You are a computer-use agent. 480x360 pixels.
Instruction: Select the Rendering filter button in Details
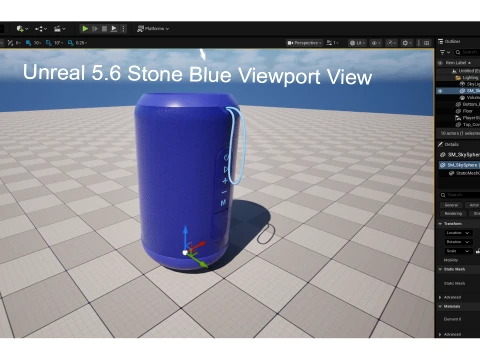click(x=453, y=213)
